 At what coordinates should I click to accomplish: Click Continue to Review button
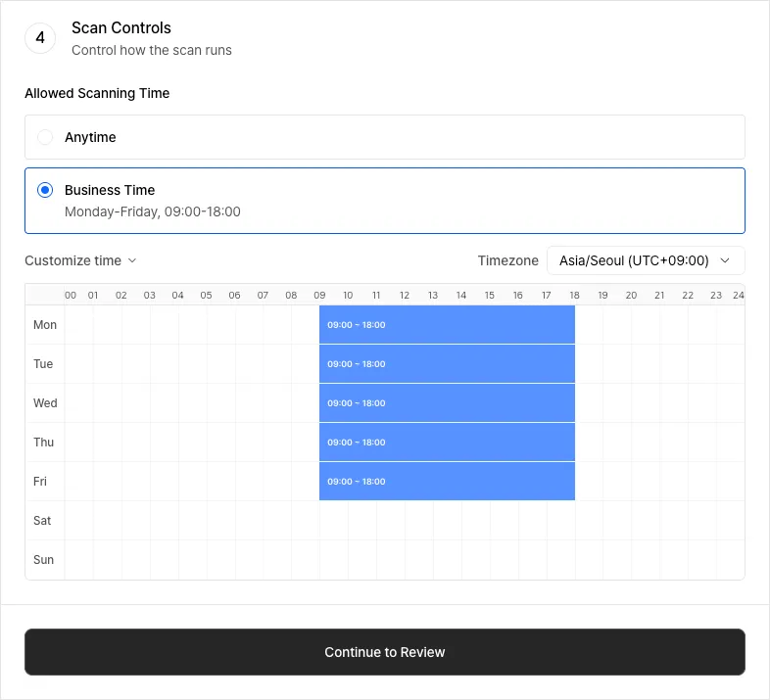385,652
